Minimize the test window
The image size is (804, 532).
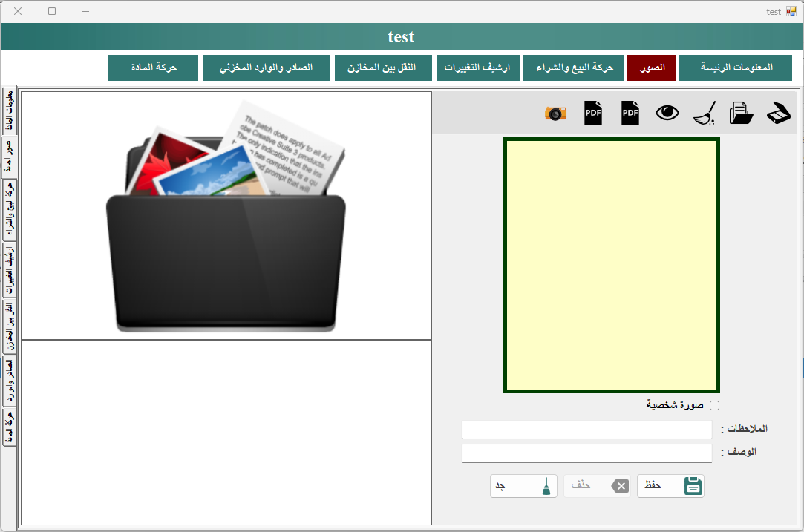coord(85,11)
